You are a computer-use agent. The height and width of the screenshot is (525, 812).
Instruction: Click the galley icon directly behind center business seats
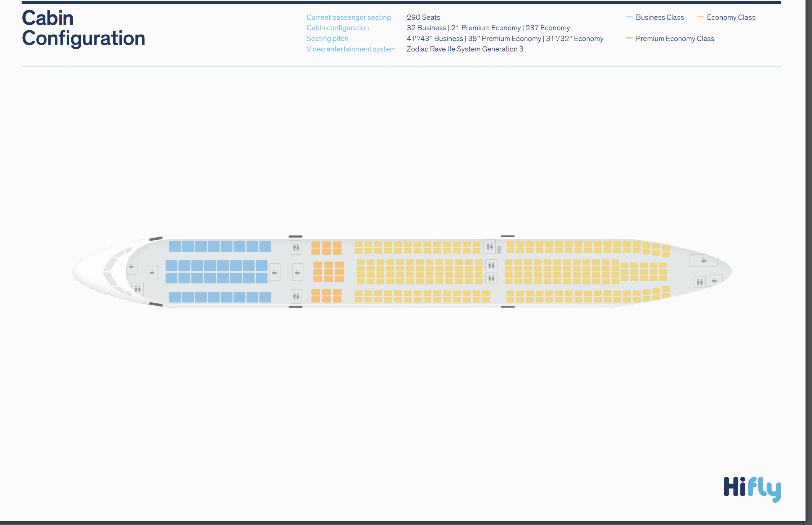(275, 272)
